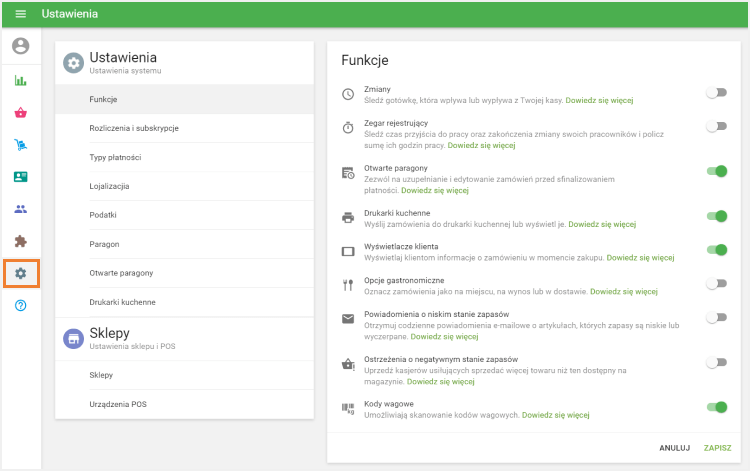Open the customers people icon
The image size is (750, 471).
click(x=20, y=209)
